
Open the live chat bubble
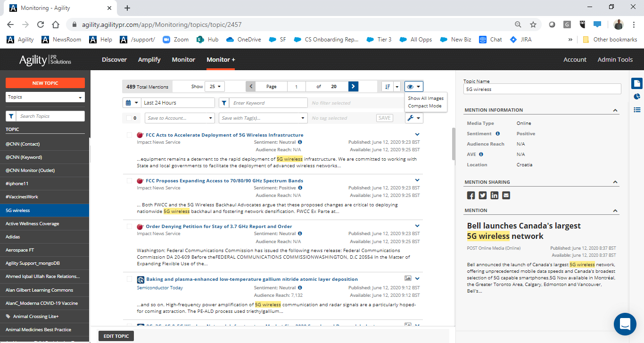tap(625, 324)
